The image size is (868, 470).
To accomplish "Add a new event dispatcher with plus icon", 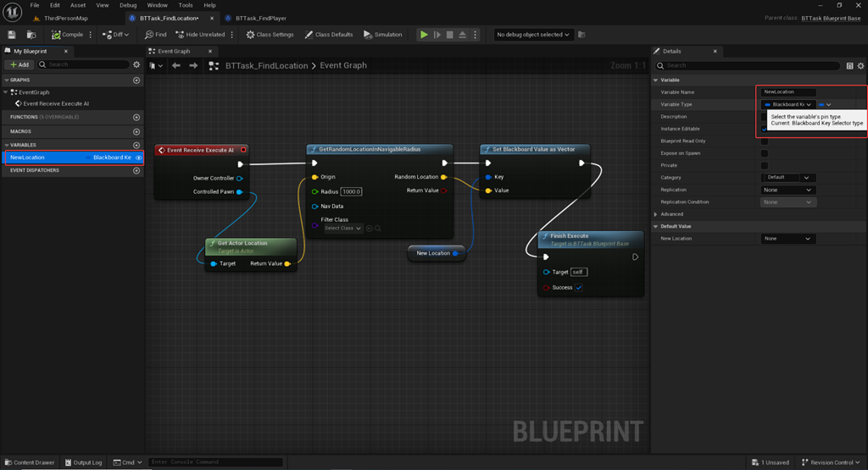I will [x=136, y=171].
